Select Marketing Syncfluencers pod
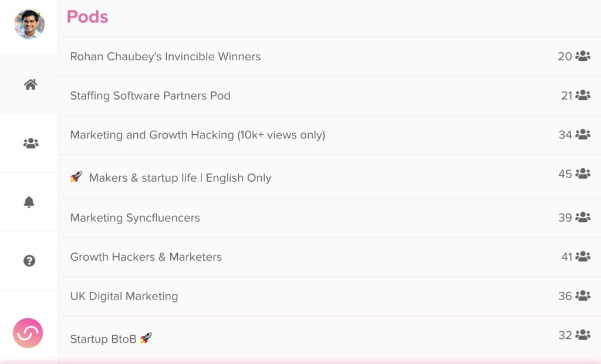This screenshot has width=601, height=364. point(330,218)
